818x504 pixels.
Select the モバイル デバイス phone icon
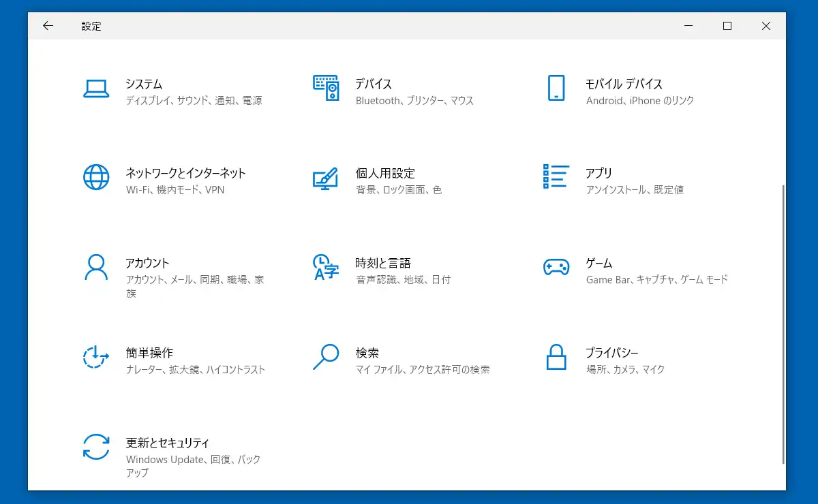[556, 89]
